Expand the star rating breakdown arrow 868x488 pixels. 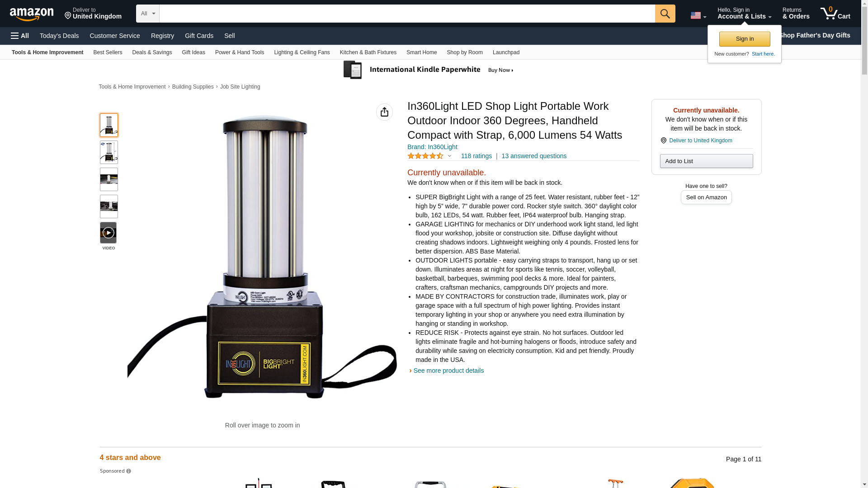tap(449, 156)
